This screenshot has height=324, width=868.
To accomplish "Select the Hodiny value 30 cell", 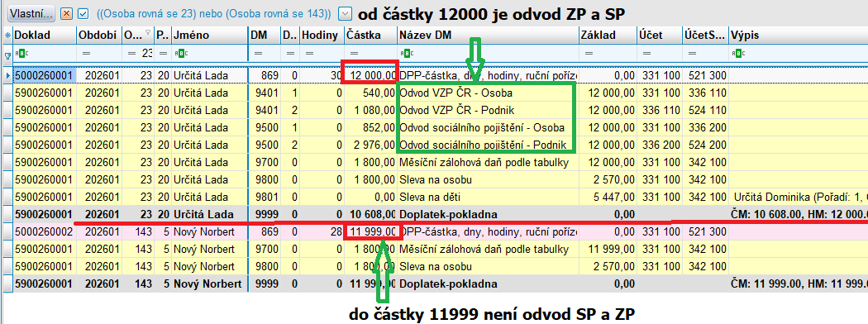I will pyautogui.click(x=322, y=76).
